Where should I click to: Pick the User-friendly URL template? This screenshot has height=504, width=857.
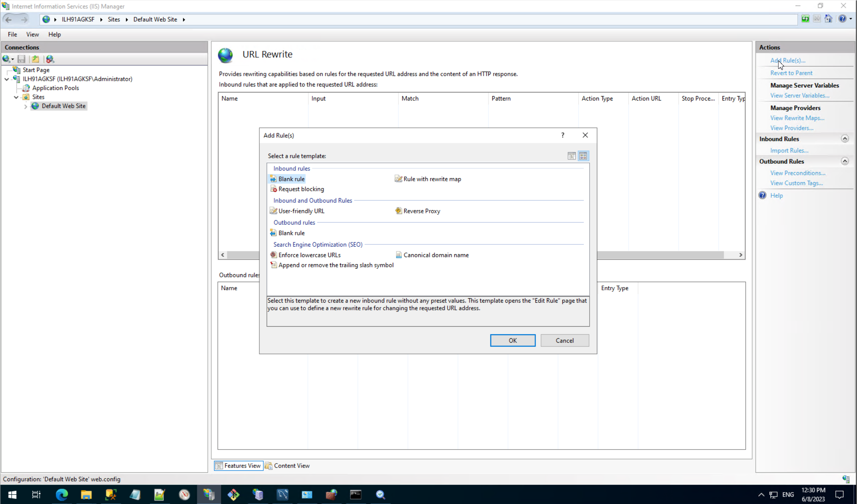pos(301,211)
